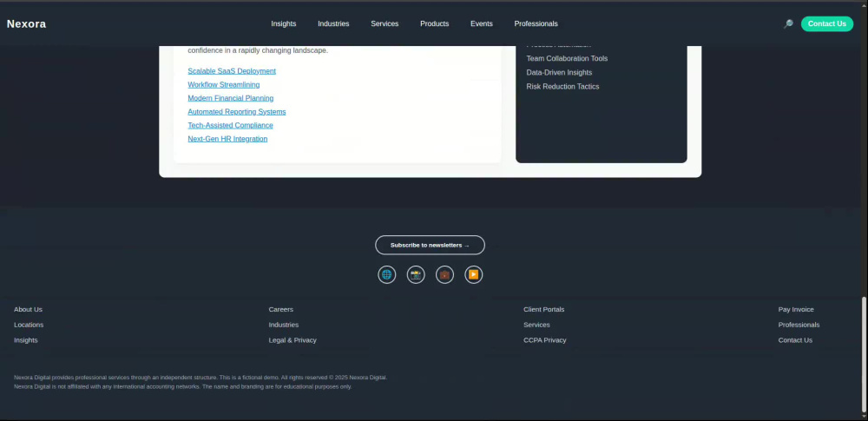Open About Us footer link
The width and height of the screenshot is (868, 421).
(29, 309)
